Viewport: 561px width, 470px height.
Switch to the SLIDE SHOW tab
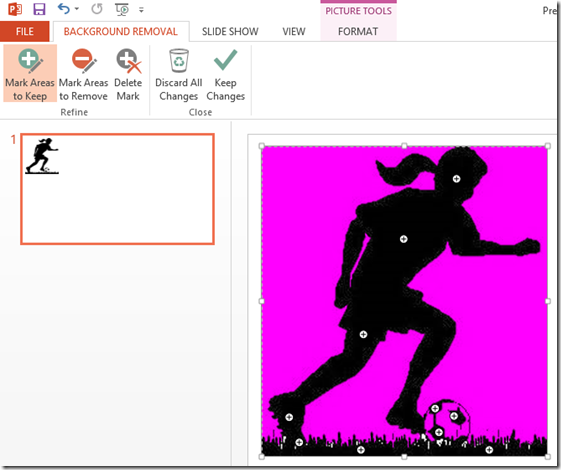pos(230,31)
